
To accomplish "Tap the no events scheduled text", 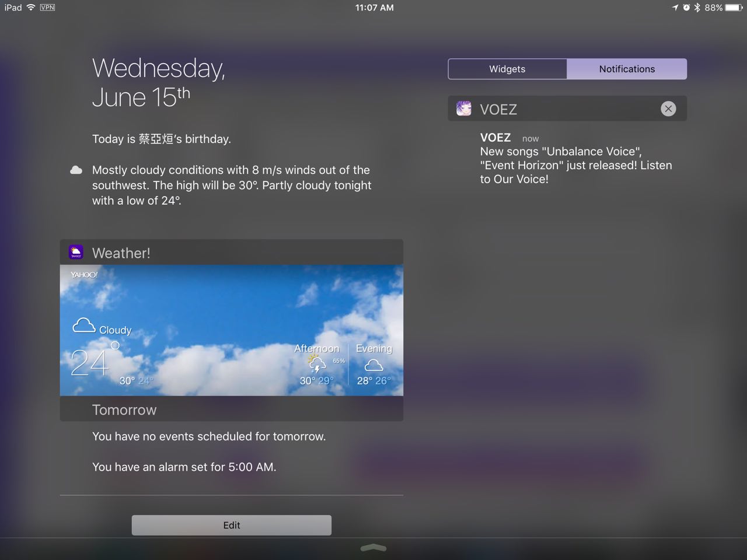I will 209,436.
